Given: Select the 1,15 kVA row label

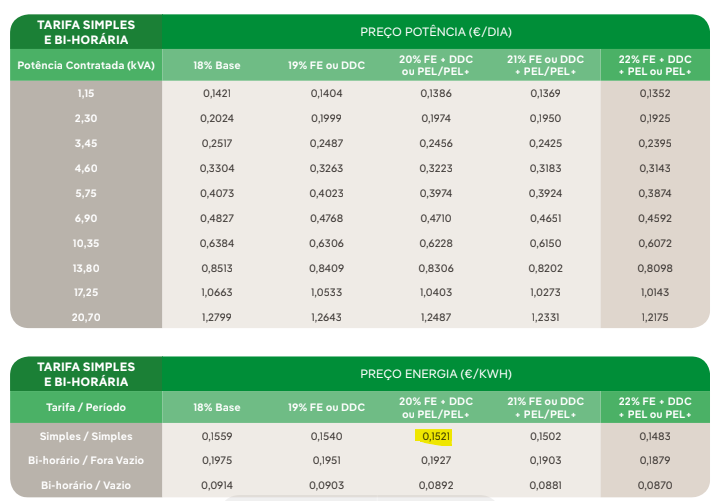Looking at the screenshot, I should click(x=85, y=93).
